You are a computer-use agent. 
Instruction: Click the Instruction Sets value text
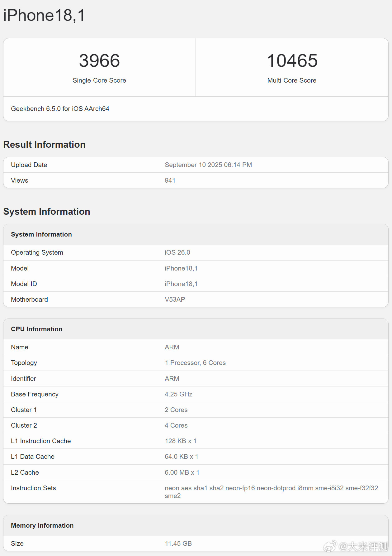(272, 492)
